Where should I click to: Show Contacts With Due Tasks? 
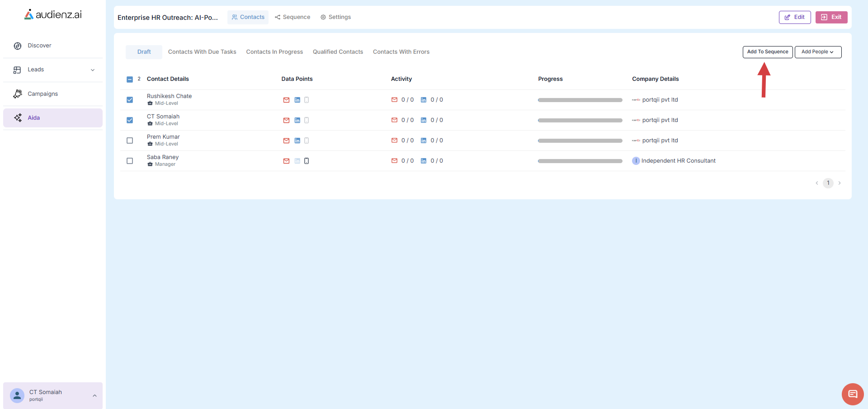pos(202,52)
